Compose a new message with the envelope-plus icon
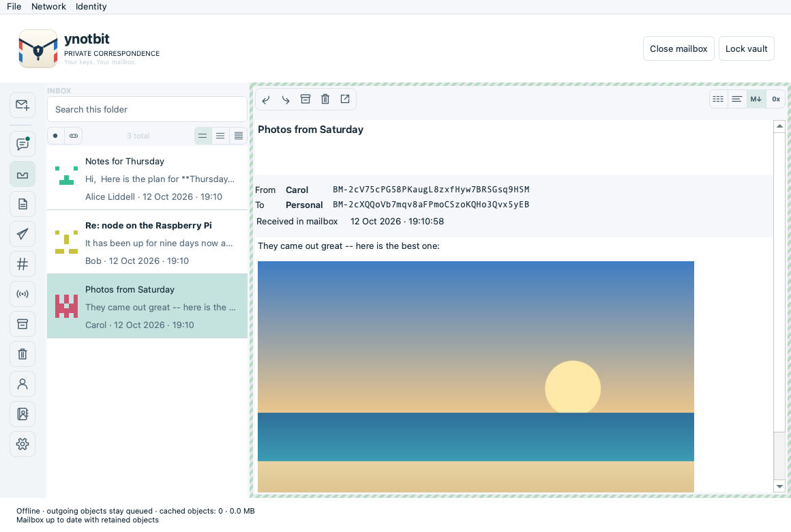The height and width of the screenshot is (532, 791). coord(23,105)
